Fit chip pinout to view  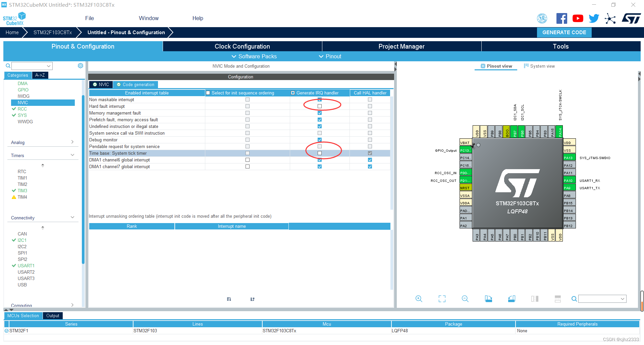click(x=442, y=299)
